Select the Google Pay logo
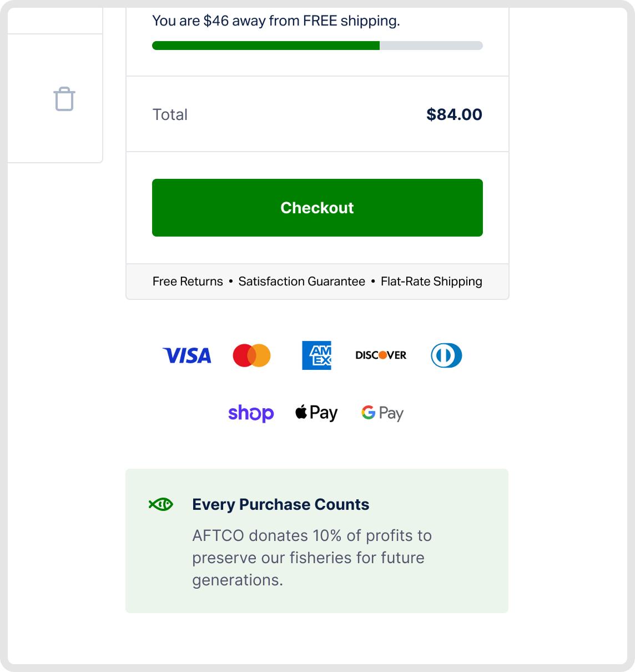The width and height of the screenshot is (635, 672). pos(382,413)
